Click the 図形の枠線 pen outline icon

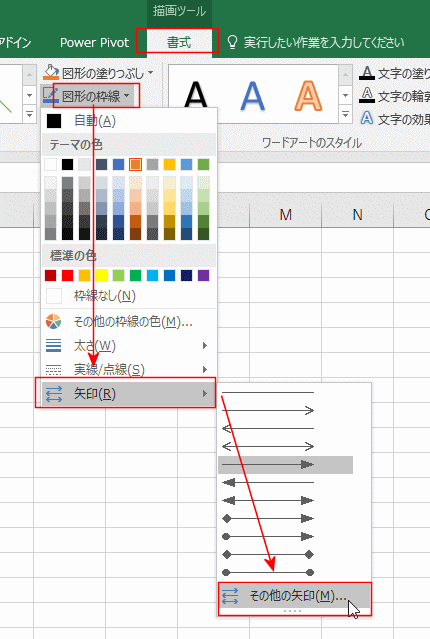[x=51, y=95]
